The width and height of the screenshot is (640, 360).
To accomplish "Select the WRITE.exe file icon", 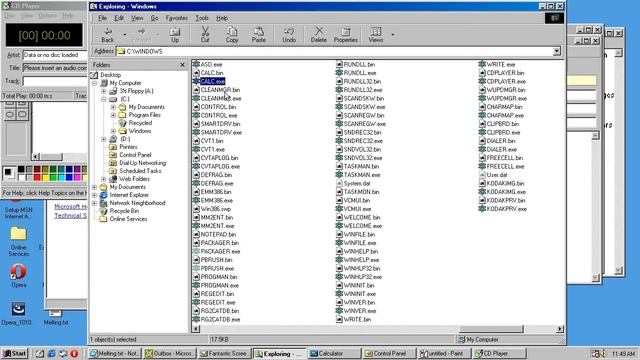I will click(x=482, y=64).
